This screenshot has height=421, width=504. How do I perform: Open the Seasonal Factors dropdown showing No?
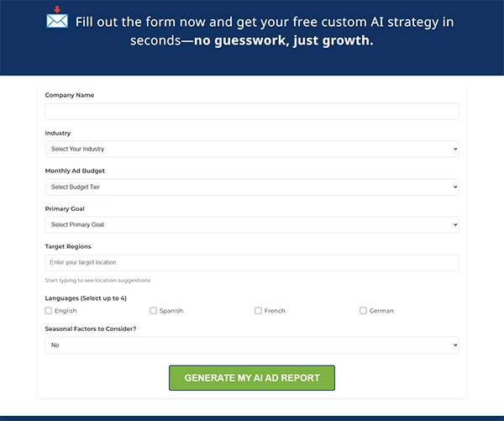[x=252, y=345]
